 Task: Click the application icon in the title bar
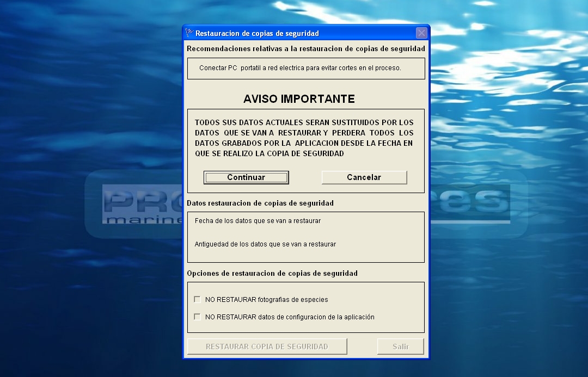[189, 33]
